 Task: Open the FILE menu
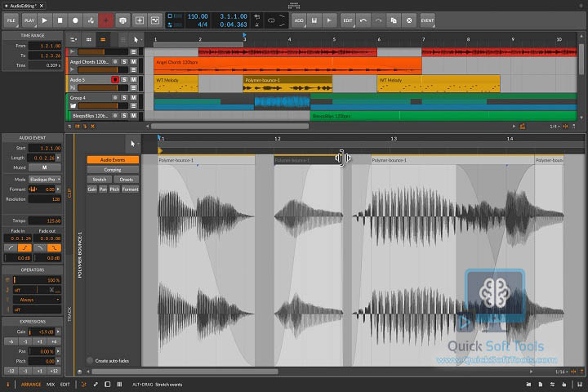pos(11,20)
